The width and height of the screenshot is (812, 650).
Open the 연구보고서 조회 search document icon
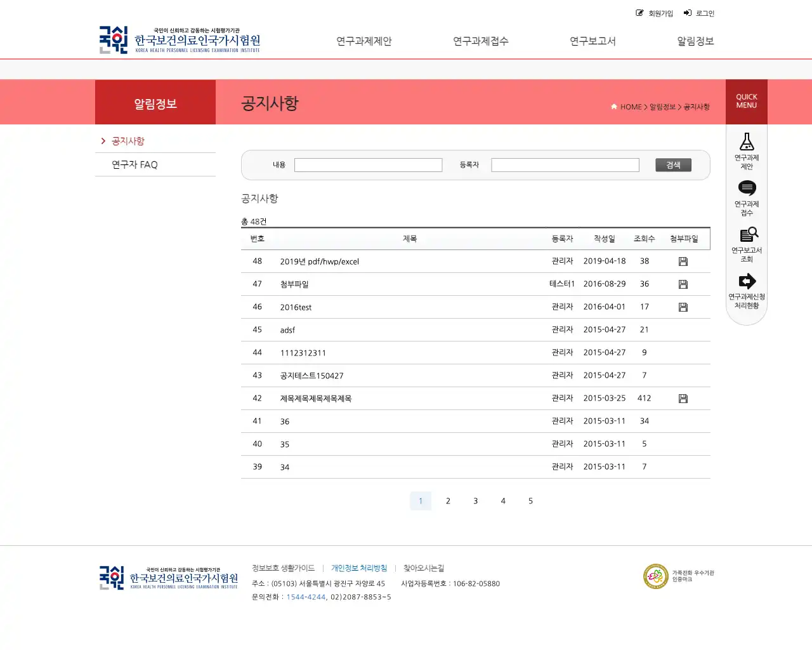[749, 234]
